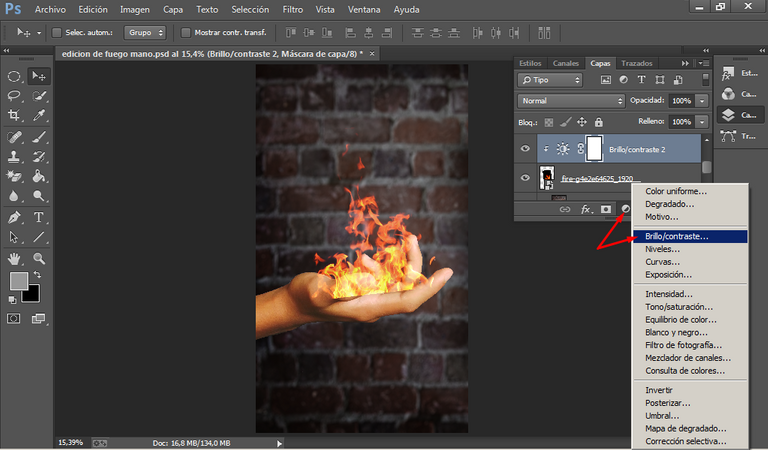Select the Clone Stamp tool
Viewport: 768px width, 450px height.
(14, 157)
